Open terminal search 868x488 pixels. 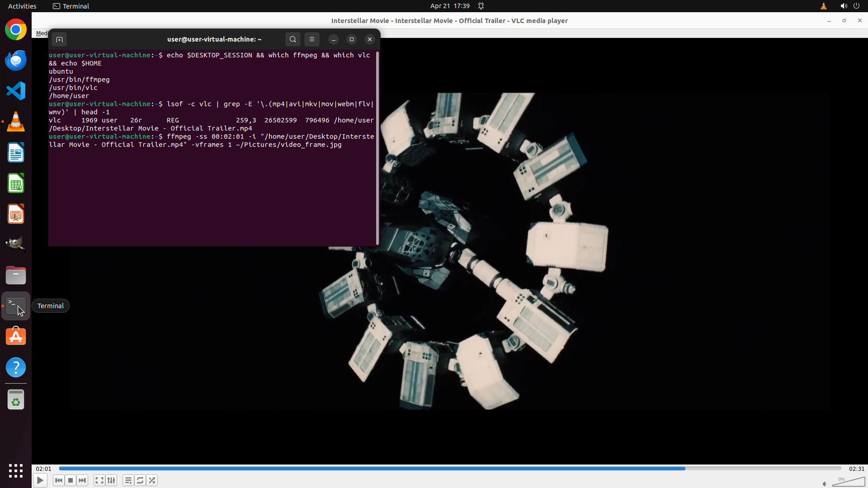[293, 39]
